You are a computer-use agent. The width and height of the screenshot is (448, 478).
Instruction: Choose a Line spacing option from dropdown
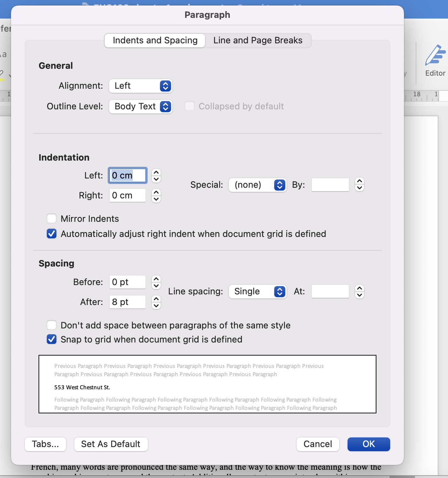click(x=257, y=292)
